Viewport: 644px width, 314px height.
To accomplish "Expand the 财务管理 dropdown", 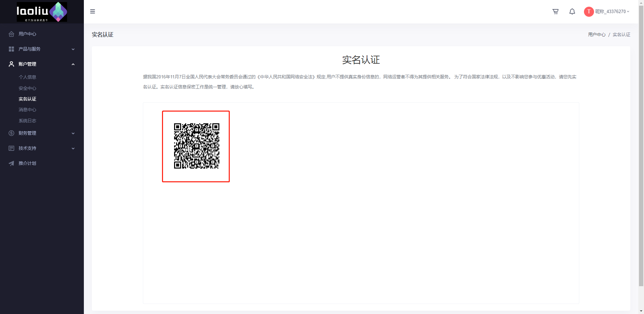I will coord(73,133).
